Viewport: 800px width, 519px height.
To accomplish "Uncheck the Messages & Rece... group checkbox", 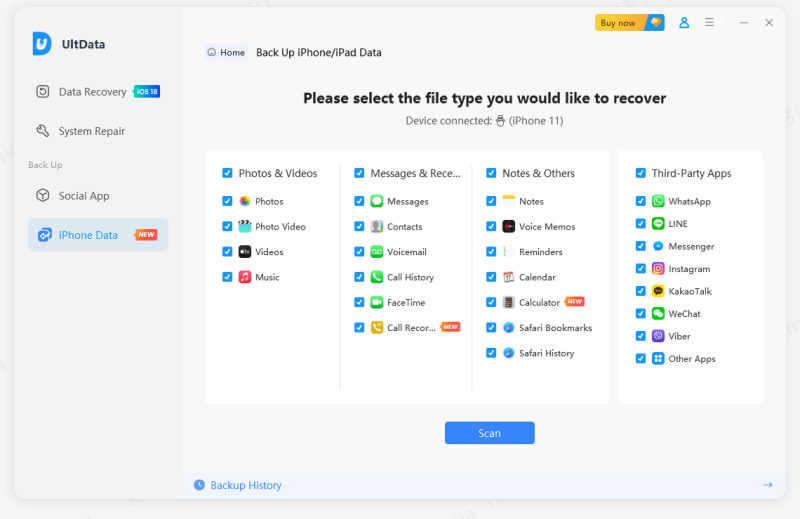I will (359, 173).
